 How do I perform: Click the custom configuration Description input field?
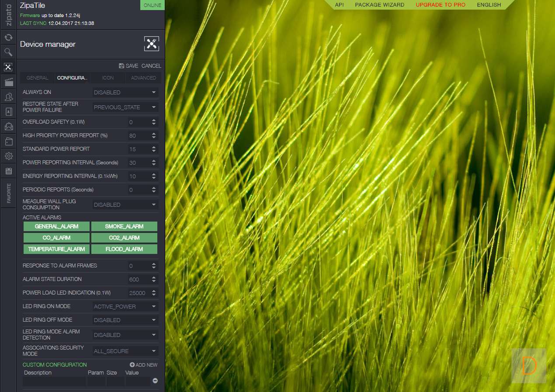pyautogui.click(x=54, y=382)
